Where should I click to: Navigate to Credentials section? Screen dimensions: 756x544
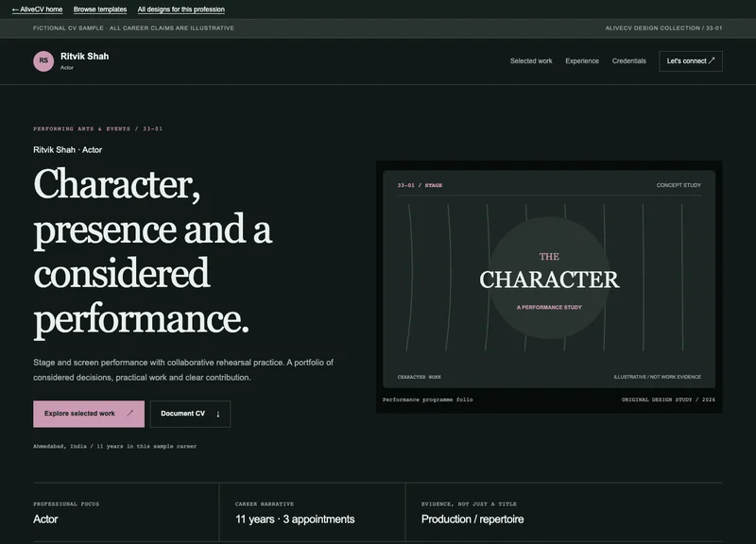tap(628, 61)
